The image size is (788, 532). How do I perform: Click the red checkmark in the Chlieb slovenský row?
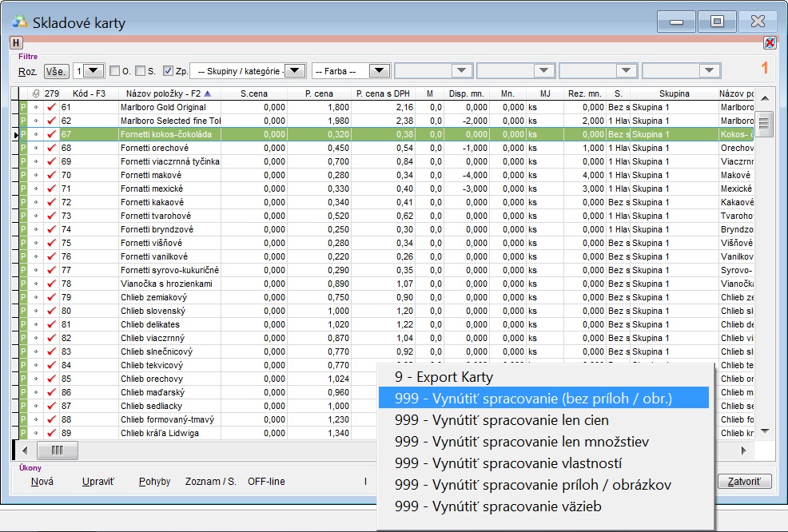pos(52,311)
